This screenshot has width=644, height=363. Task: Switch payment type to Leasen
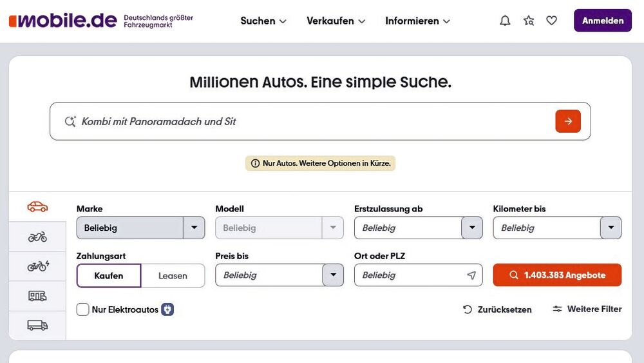(x=173, y=275)
